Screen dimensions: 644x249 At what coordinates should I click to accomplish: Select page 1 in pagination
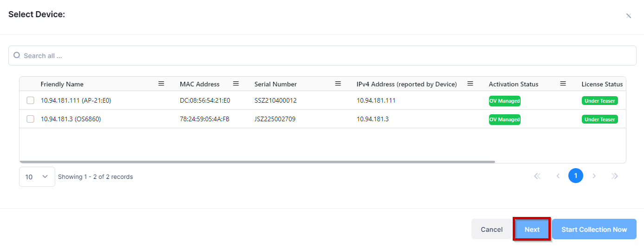tap(576, 176)
